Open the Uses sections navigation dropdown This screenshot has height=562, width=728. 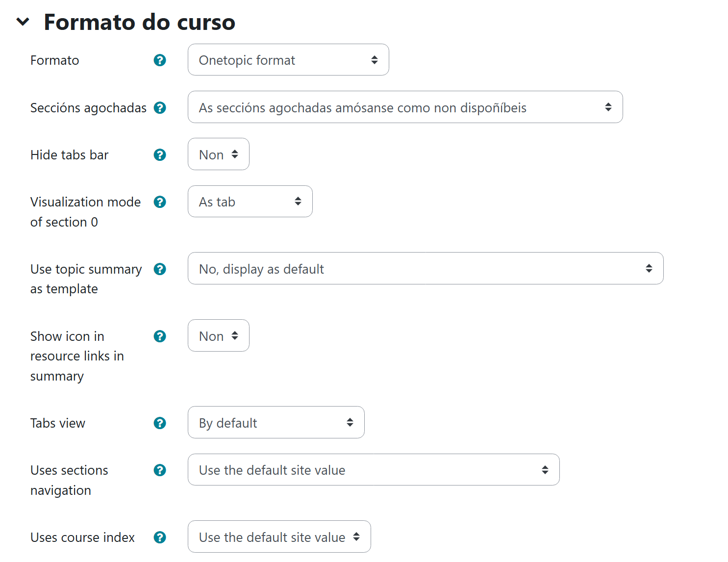pyautogui.click(x=373, y=469)
